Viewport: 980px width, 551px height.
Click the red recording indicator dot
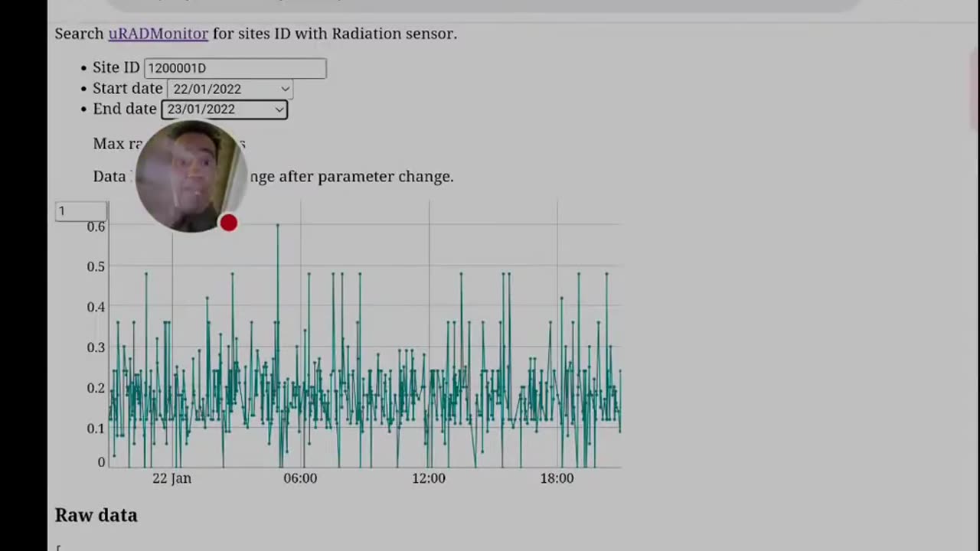228,223
